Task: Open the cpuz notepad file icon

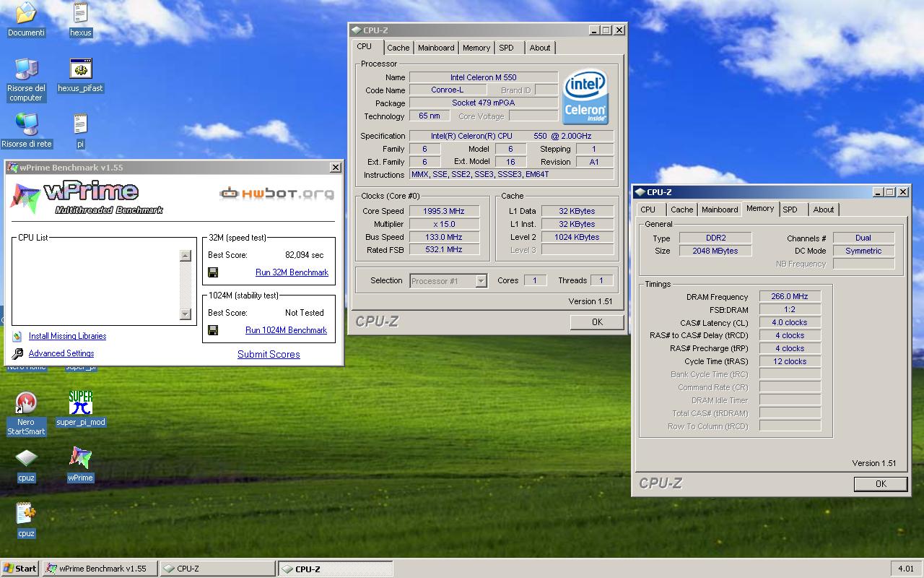Action: [26, 514]
